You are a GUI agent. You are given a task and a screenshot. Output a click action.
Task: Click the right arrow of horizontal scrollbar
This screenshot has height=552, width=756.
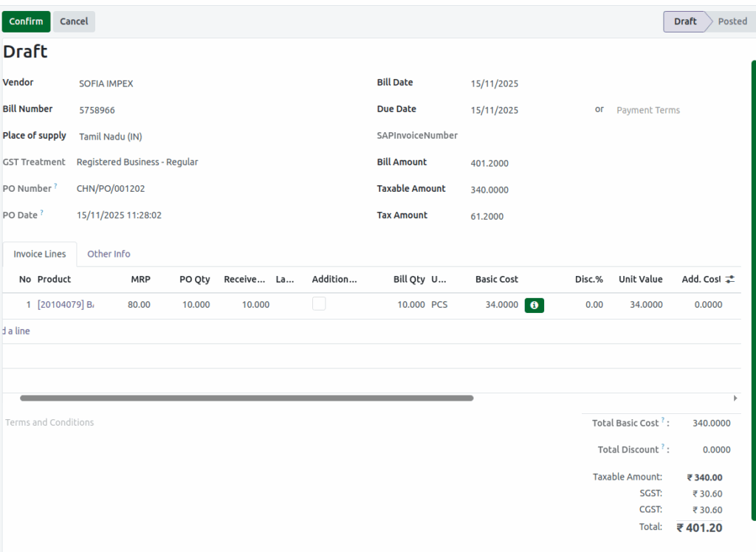pos(735,398)
